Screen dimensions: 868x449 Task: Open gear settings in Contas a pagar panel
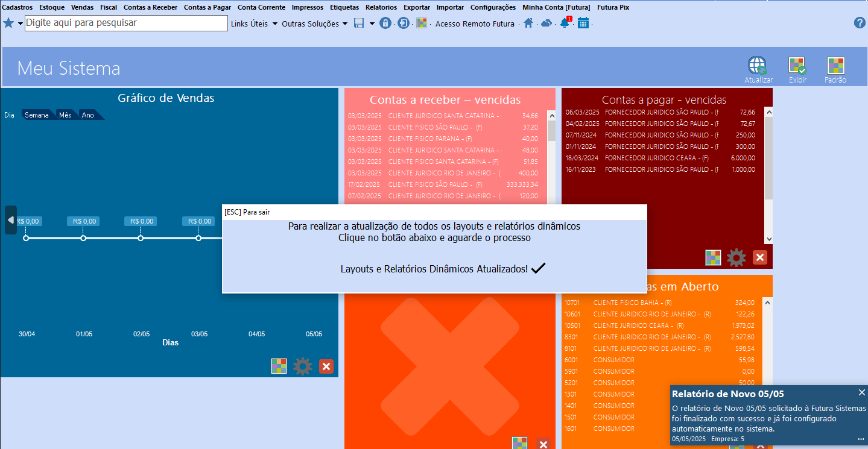[x=737, y=258]
